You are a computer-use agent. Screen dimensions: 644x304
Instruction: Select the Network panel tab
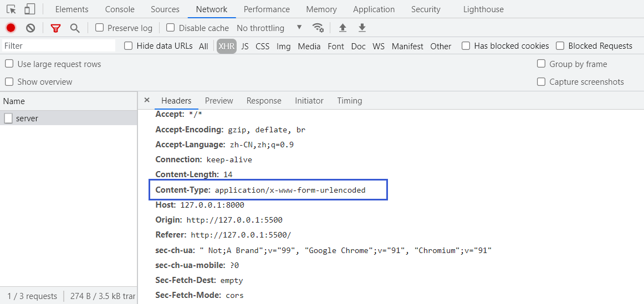[x=212, y=9]
